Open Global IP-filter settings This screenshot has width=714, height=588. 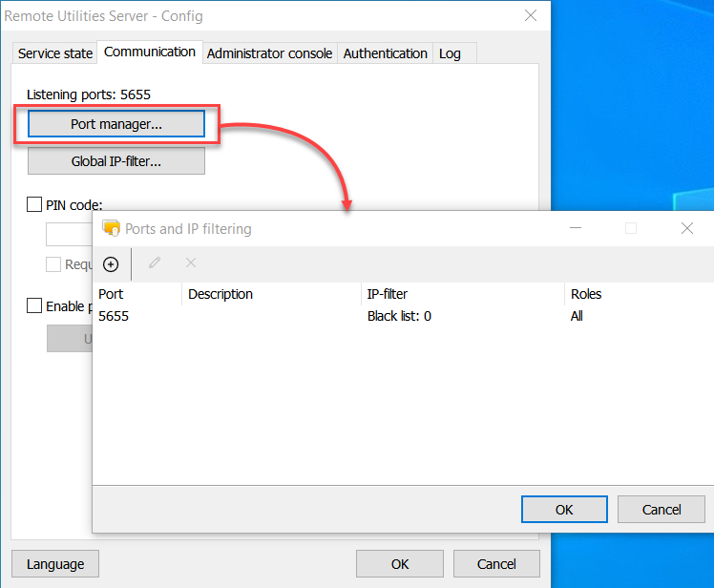tap(116, 161)
